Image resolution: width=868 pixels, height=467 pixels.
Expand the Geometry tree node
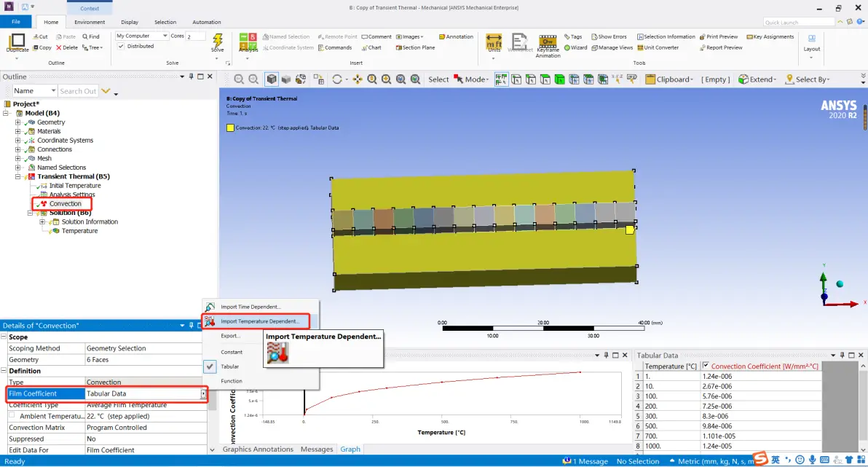click(17, 122)
